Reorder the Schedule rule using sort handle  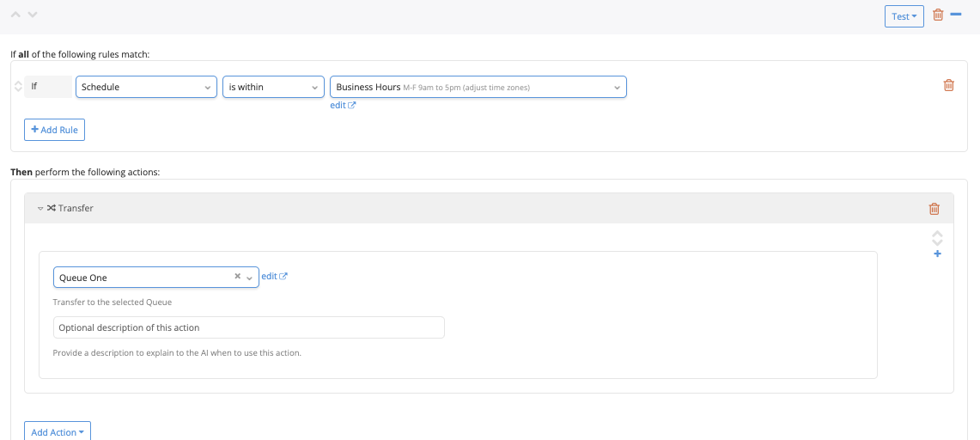18,87
